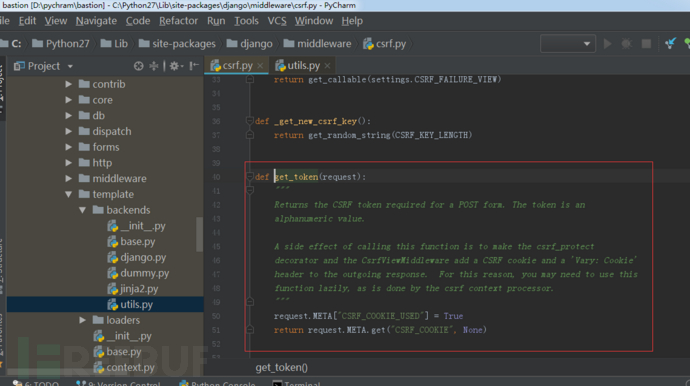Open the VCS menu
This screenshot has width=690, height=386.
pos(277,21)
